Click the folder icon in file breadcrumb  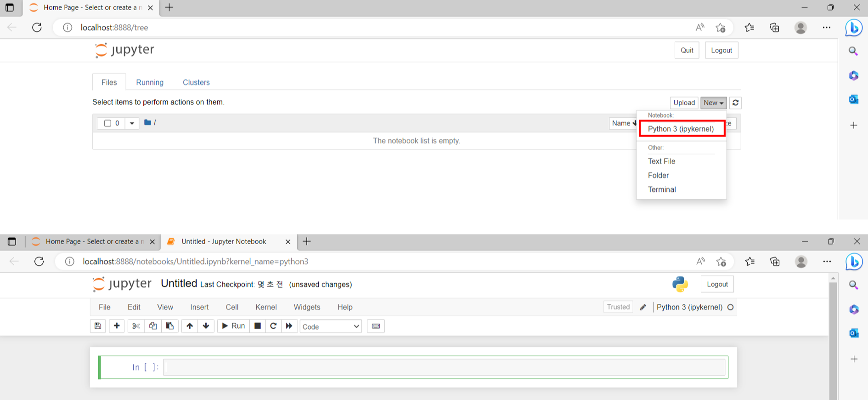(147, 122)
